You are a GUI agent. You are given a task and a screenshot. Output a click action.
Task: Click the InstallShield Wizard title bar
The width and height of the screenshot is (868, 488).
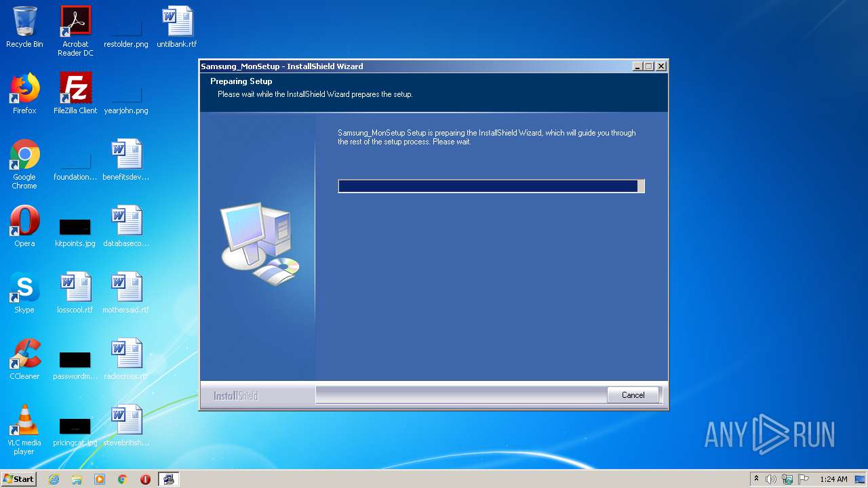pos(415,66)
